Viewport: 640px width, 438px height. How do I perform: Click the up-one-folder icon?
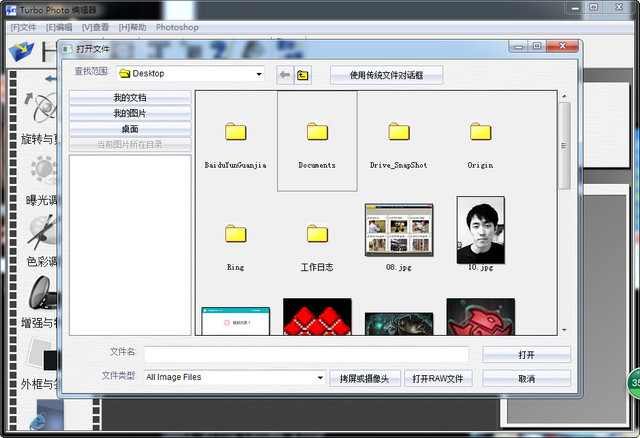coord(303,75)
